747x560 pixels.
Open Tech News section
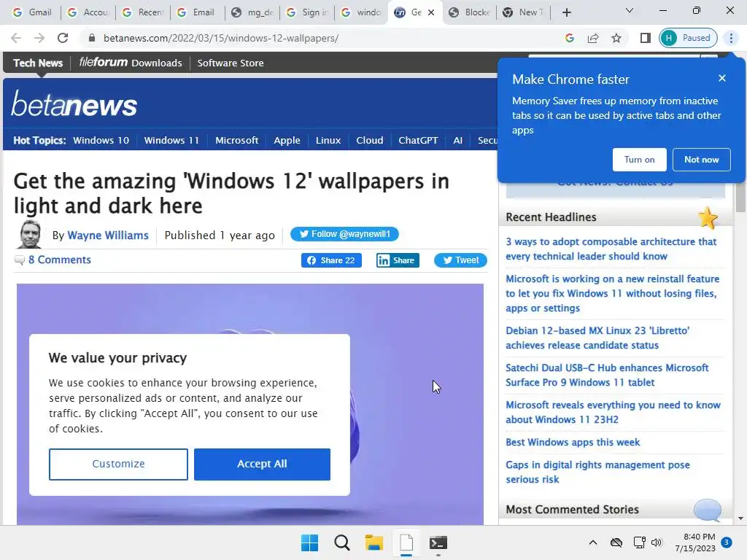click(38, 63)
